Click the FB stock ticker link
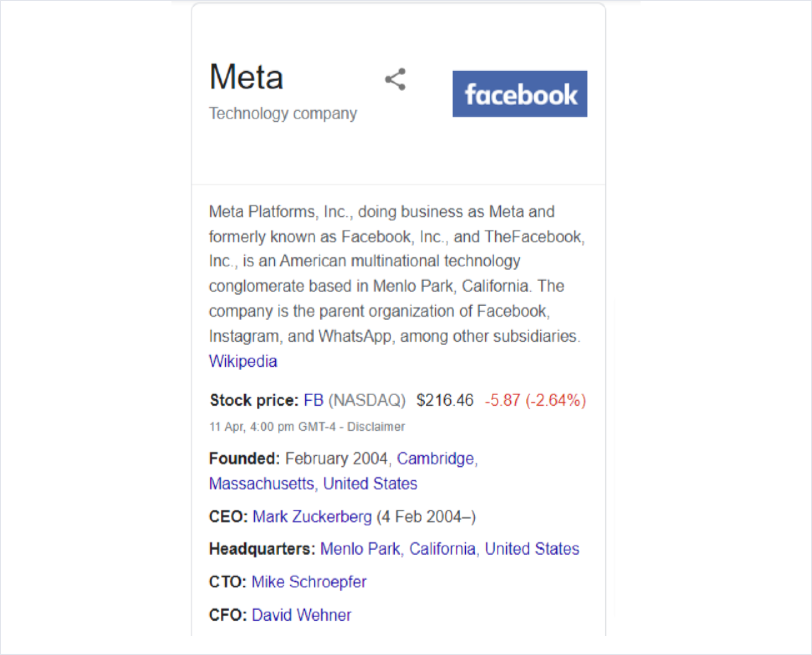812x655 pixels. coord(313,400)
